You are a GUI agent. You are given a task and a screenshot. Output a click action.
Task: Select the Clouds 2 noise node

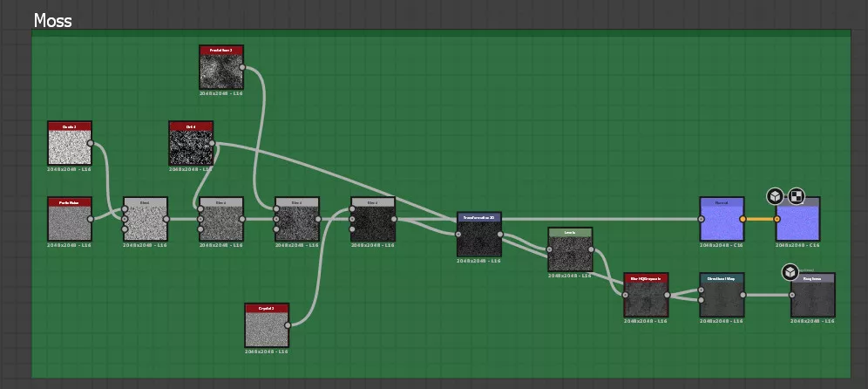click(70, 144)
